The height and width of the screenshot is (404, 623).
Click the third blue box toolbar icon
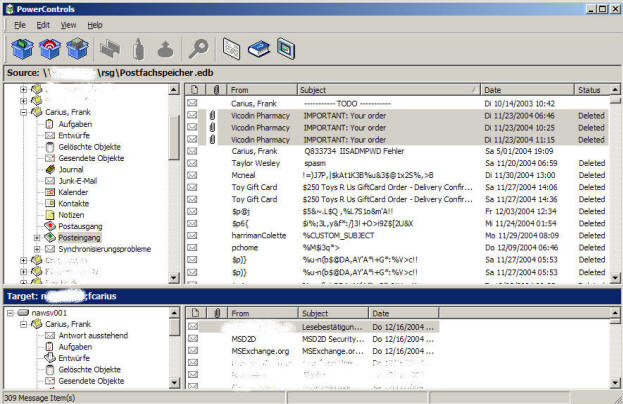coord(77,49)
